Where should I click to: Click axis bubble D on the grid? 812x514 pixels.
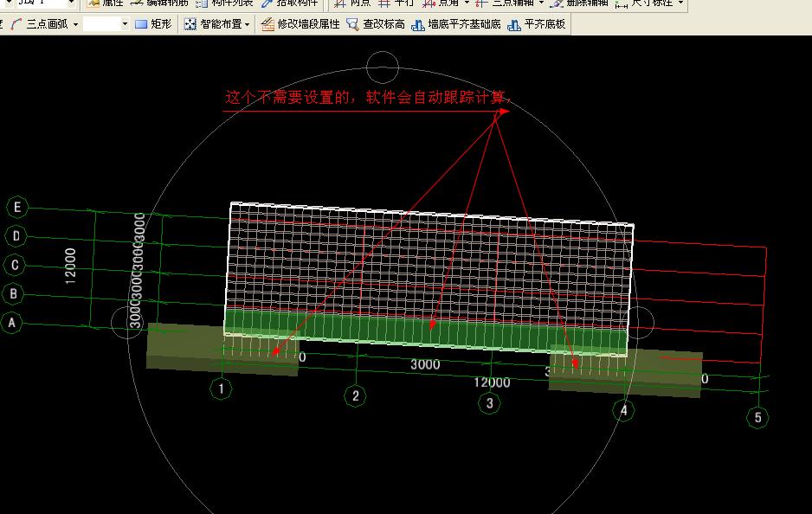(16, 236)
